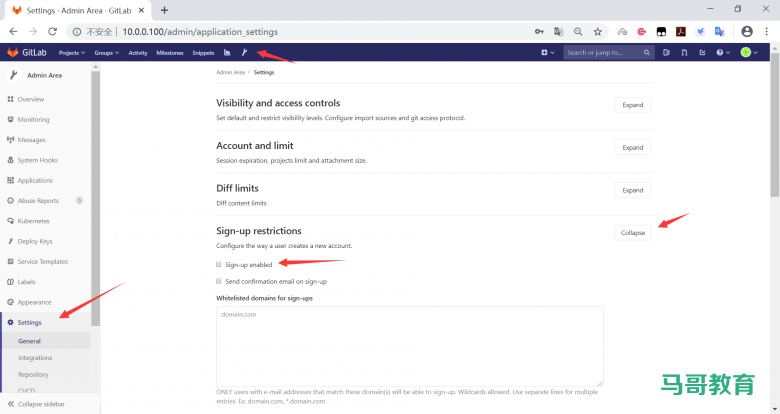The height and width of the screenshot is (414, 780).
Task: Click the browser back arrow
Action: point(13,31)
